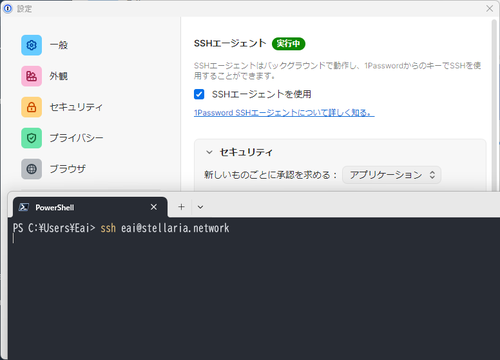500x360 pixels.
Task: Open the 1Password SSHエージェント learn more link
Action: coord(284,113)
